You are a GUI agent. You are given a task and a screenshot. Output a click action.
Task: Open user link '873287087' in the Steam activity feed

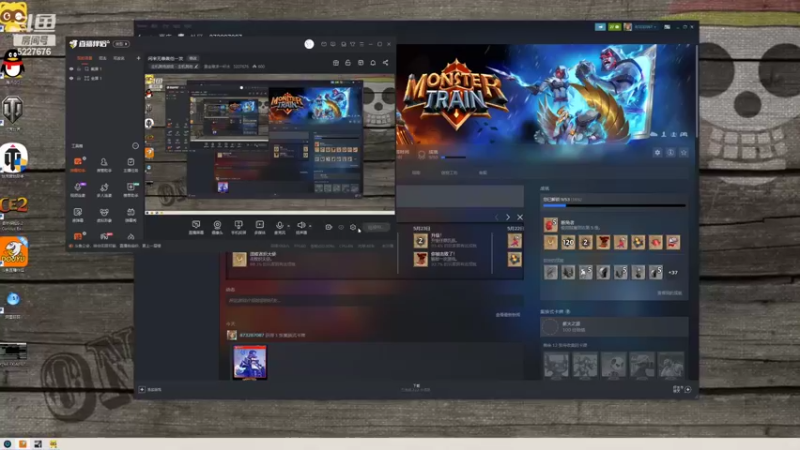coord(252,335)
